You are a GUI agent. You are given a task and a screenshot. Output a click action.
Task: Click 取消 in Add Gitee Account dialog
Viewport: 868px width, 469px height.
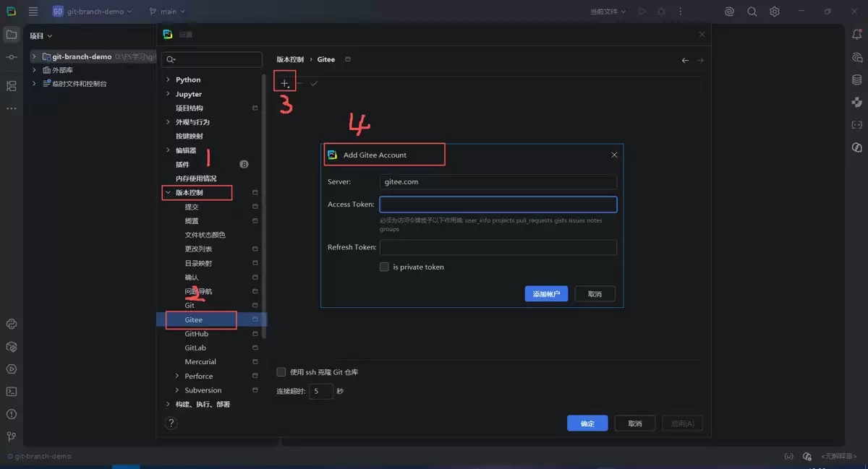595,294
